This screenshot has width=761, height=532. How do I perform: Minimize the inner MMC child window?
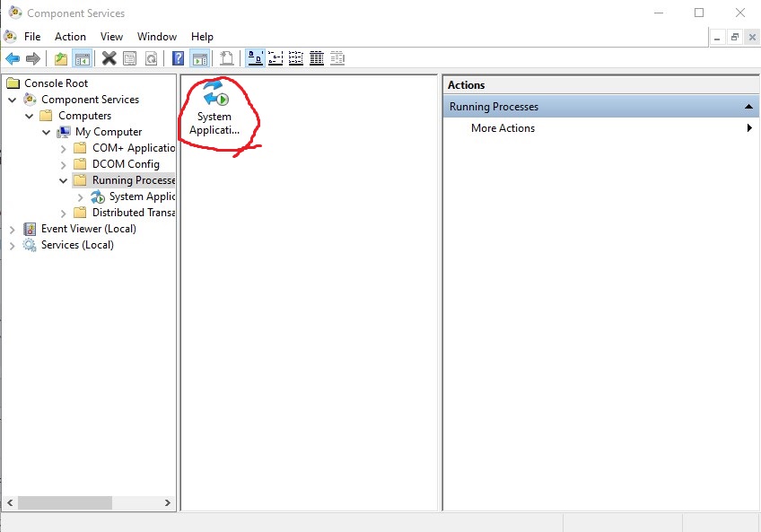[x=717, y=38]
